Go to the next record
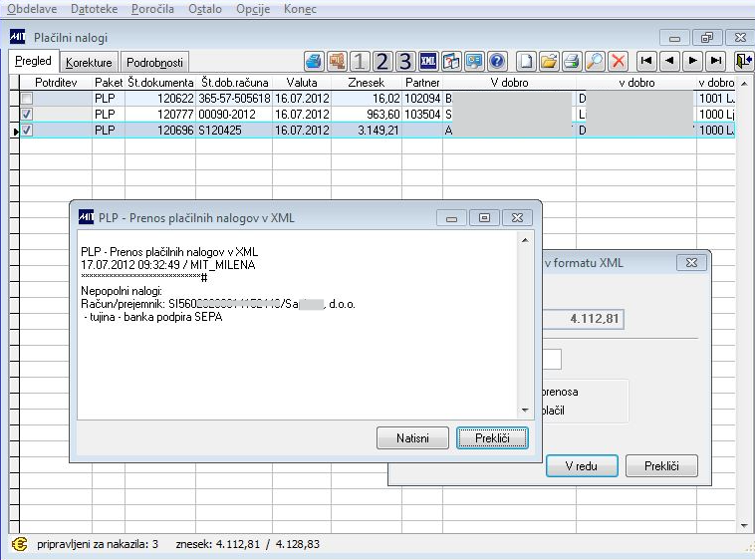 click(x=692, y=61)
